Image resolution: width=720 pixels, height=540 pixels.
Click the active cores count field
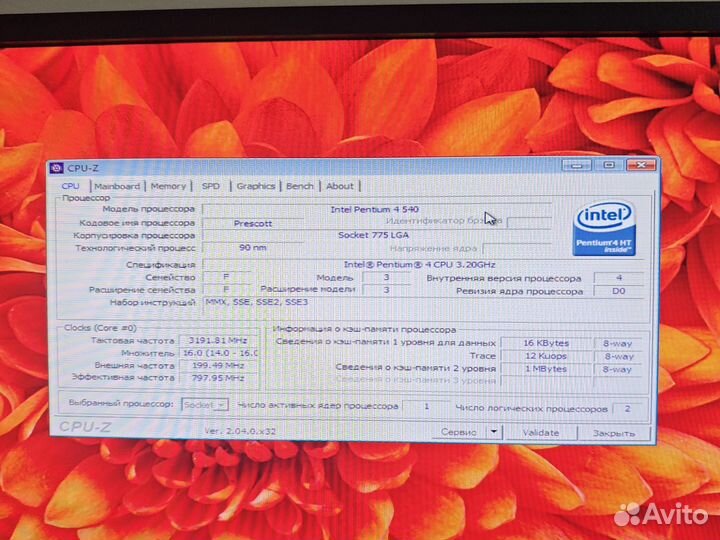426,406
